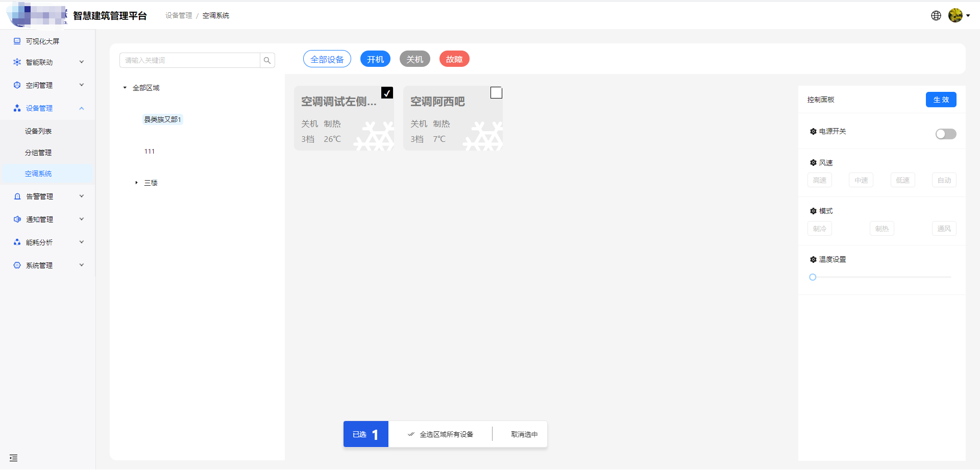Viewport: 980px width, 470px height.
Task: Check the 空调阿西吧 device checkbox
Action: 496,93
